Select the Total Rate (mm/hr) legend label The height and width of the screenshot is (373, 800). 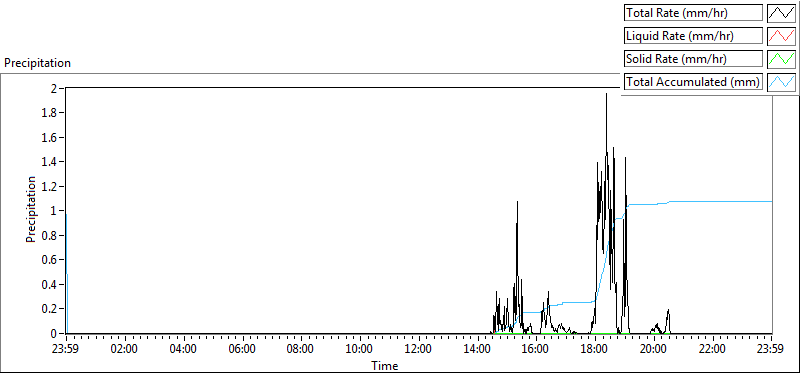coord(693,13)
